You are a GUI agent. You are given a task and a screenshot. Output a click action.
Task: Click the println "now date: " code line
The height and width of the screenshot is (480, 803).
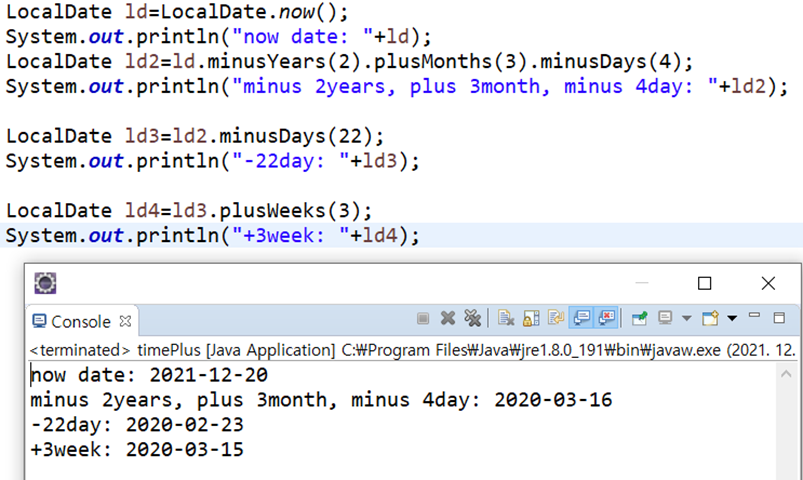(219, 37)
